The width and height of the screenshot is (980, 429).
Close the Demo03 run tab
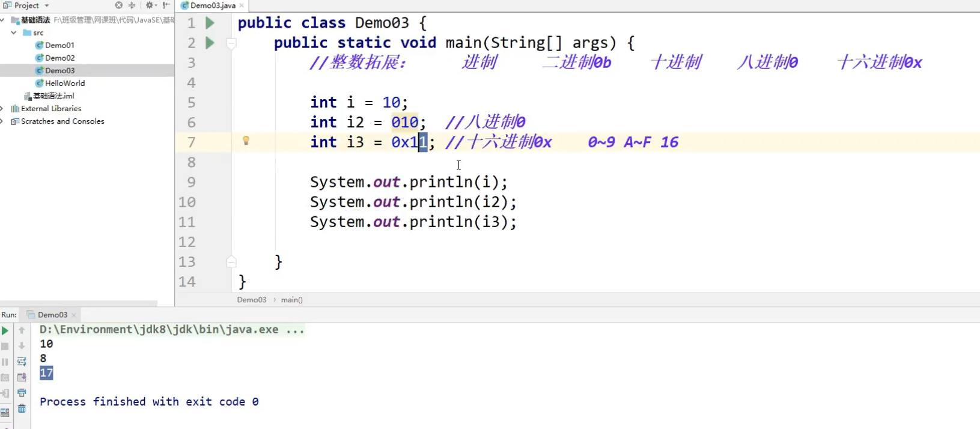74,315
